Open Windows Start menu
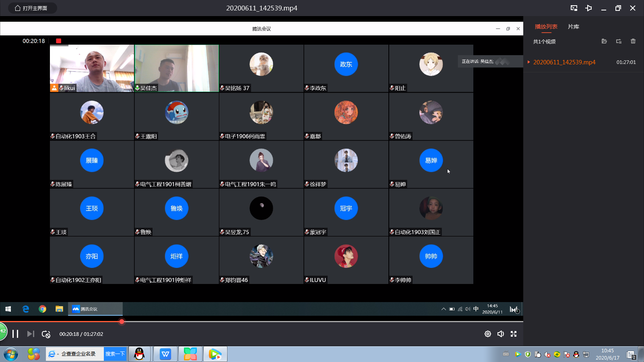The height and width of the screenshot is (362, 644). click(x=11, y=354)
